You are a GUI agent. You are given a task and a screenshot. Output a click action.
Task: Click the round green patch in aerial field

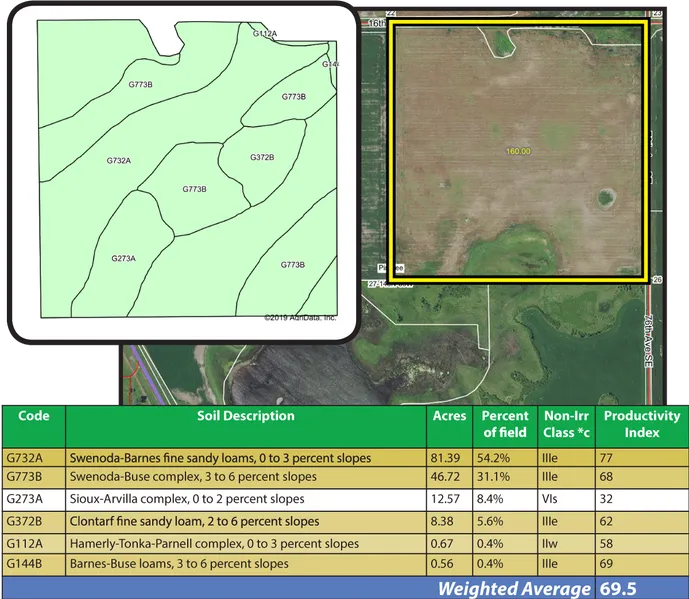point(606,197)
